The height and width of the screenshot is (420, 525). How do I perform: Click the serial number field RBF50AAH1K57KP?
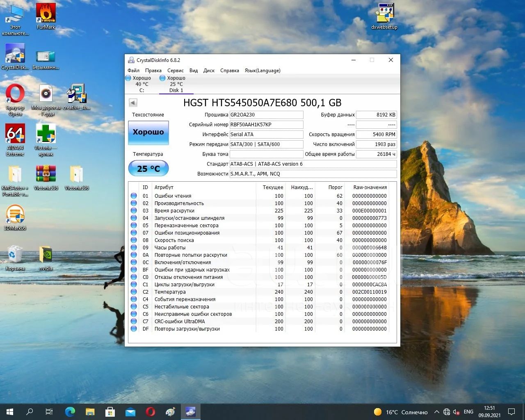point(266,125)
